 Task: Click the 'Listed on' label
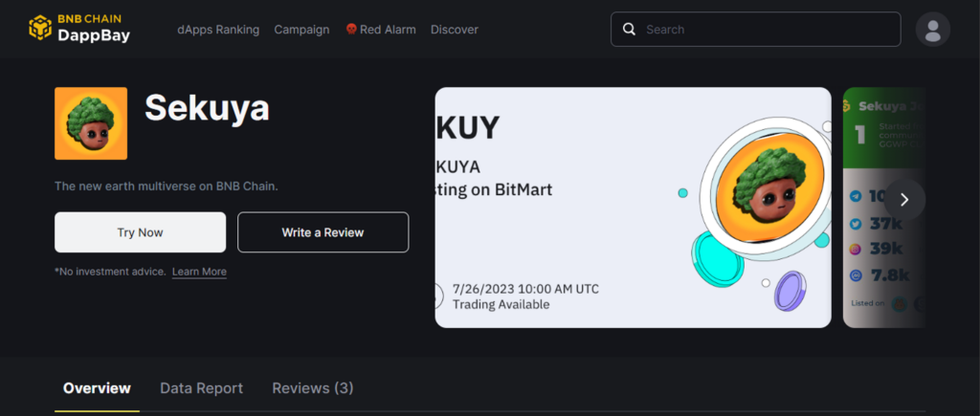click(x=867, y=303)
